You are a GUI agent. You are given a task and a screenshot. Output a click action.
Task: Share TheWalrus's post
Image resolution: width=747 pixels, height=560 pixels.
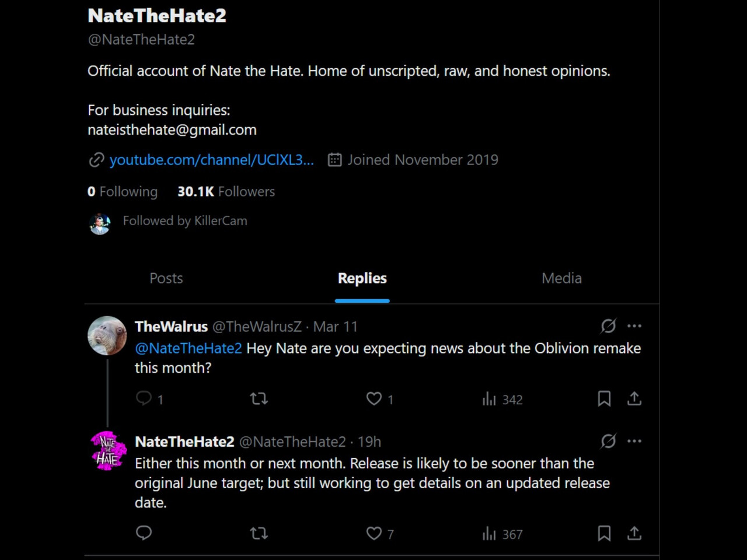point(634,398)
